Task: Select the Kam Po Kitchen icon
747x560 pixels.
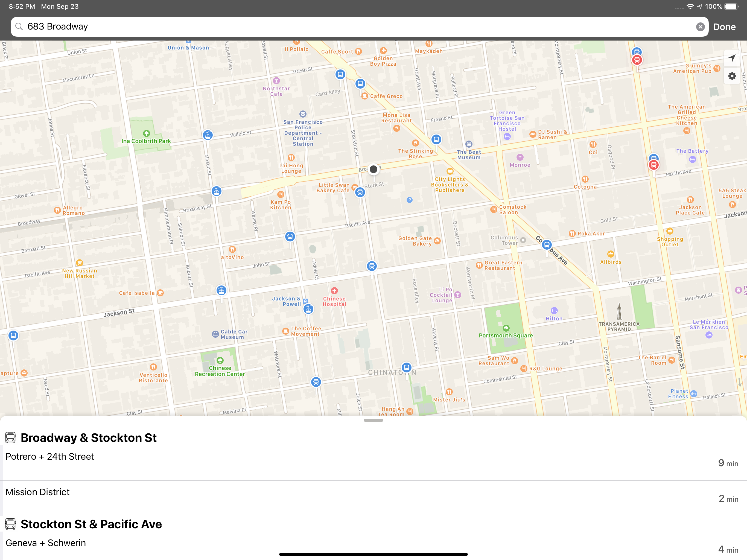Action: [281, 194]
